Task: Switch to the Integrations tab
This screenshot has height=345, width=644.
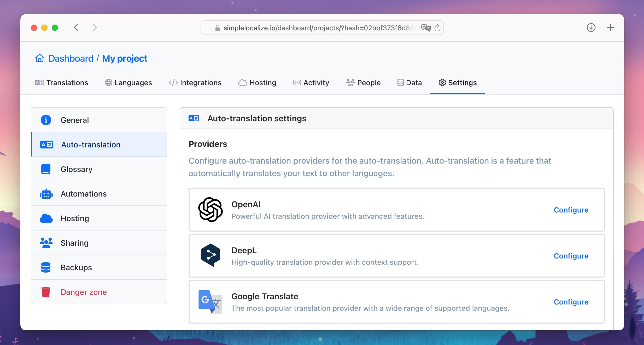Action: coord(195,83)
